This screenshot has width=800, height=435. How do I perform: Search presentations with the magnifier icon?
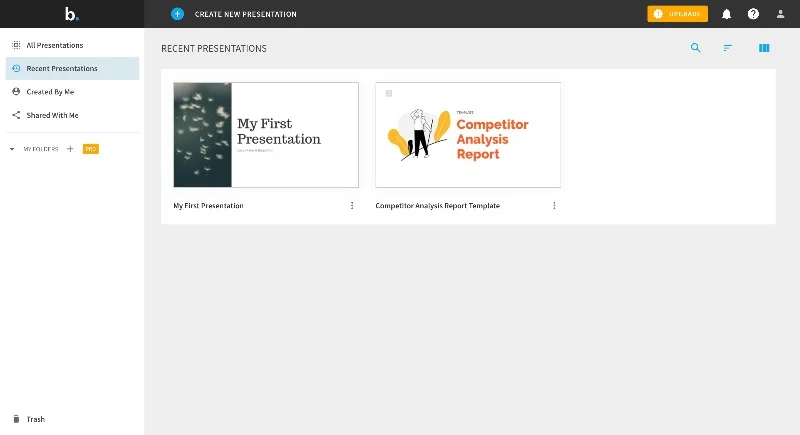pos(696,47)
